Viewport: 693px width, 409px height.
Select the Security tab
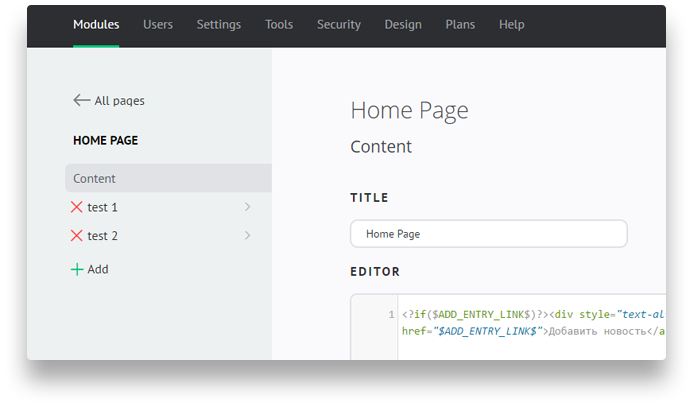click(x=339, y=24)
